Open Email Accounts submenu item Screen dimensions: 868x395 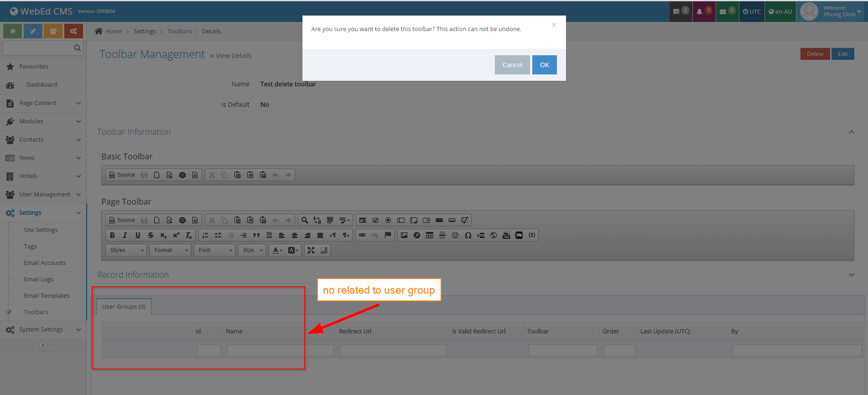click(x=45, y=263)
